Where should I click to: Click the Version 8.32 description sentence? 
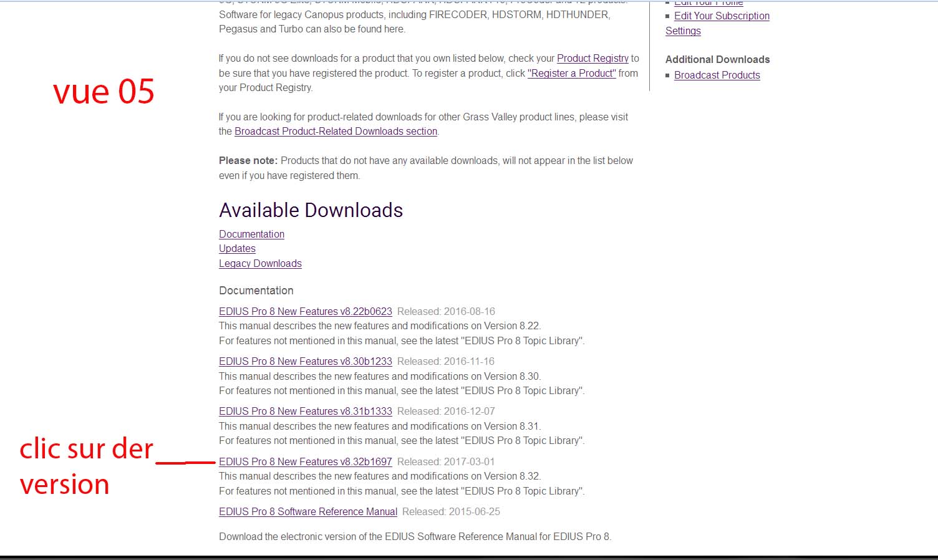(380, 476)
